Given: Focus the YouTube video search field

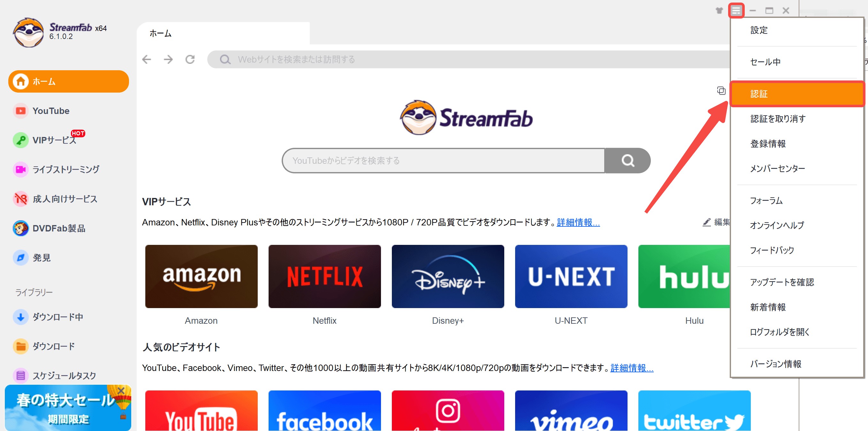Looking at the screenshot, I should 444,161.
